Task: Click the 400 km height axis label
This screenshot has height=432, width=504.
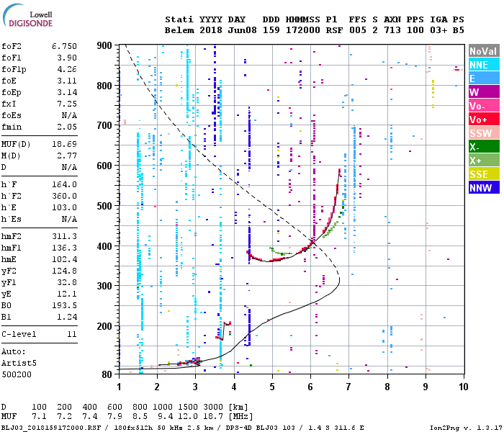Action: point(104,246)
